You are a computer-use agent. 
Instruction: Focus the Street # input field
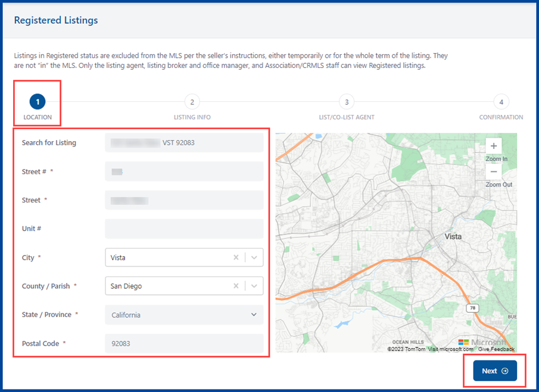coord(184,172)
